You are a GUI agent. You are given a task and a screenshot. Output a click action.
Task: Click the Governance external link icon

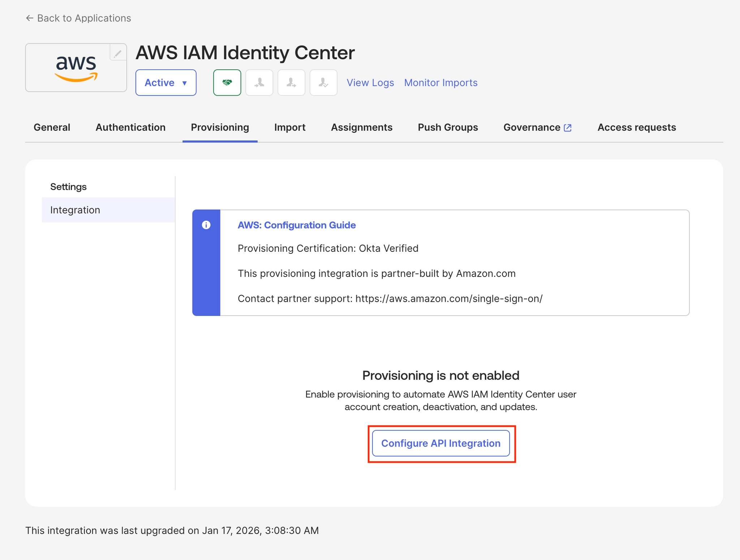pyautogui.click(x=568, y=127)
